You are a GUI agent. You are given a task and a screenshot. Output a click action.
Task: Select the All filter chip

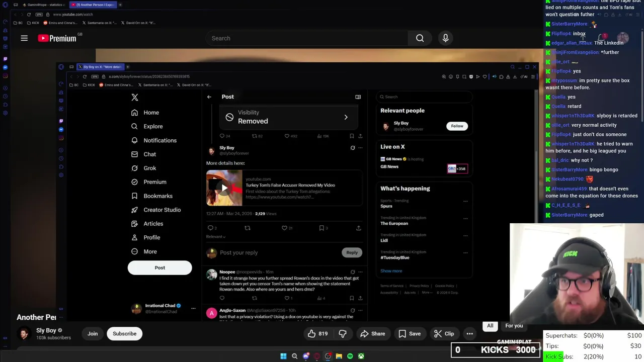pyautogui.click(x=490, y=326)
